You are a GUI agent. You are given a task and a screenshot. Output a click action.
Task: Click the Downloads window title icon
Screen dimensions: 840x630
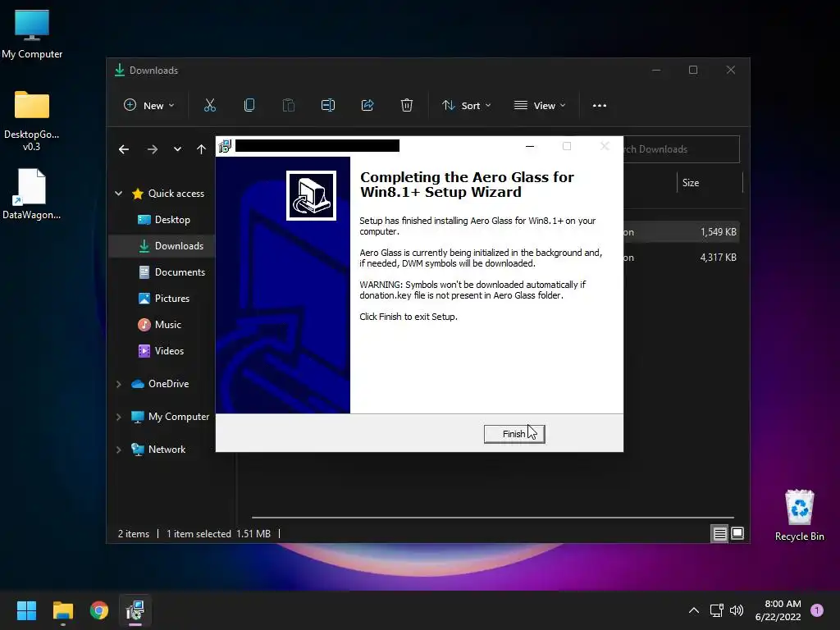click(x=120, y=71)
